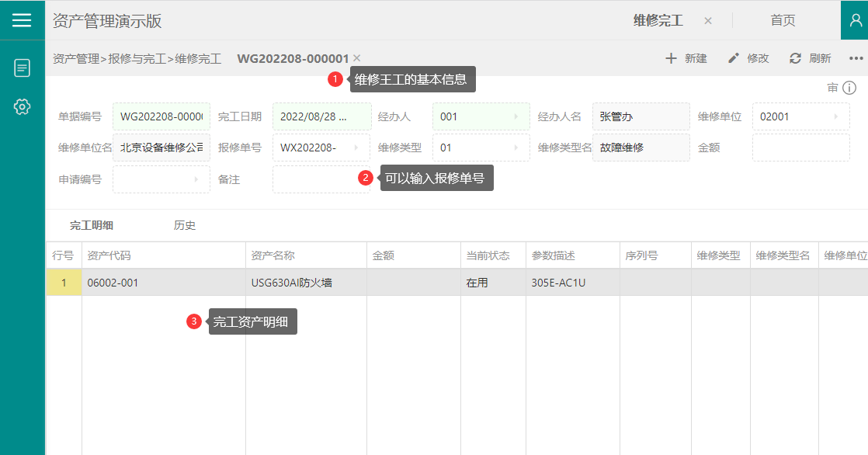Click the 修改 edit button
The image size is (868, 455).
[x=748, y=58]
